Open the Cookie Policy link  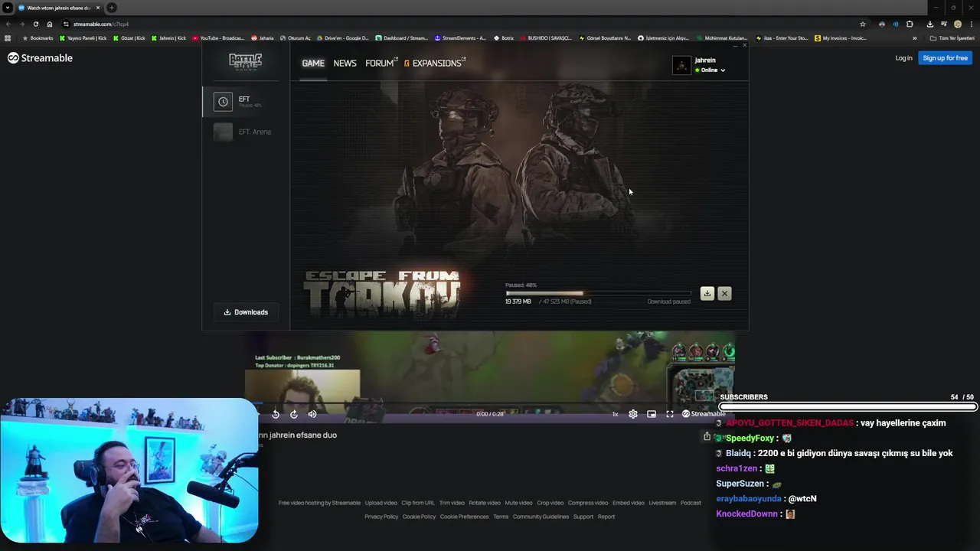[419, 517]
